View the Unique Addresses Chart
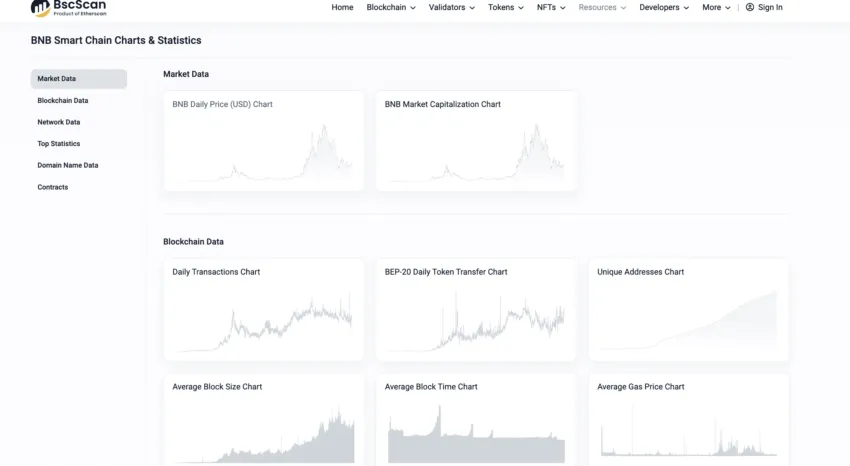The image size is (850, 466). [x=688, y=310]
